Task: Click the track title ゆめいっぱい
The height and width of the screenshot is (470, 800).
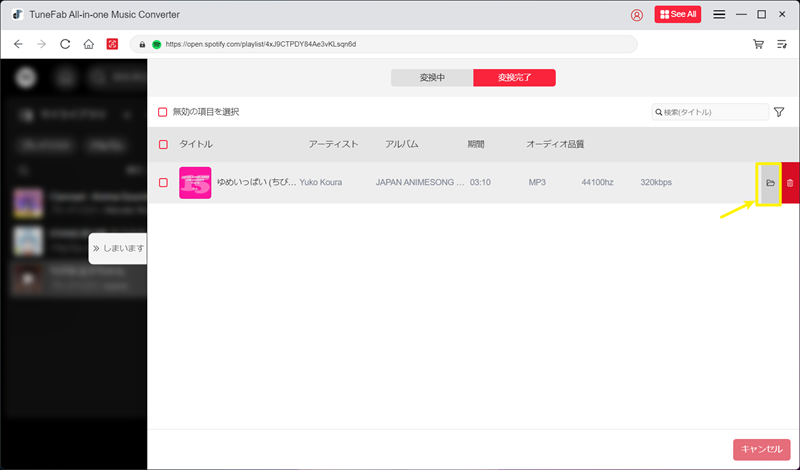Action: tap(257, 182)
